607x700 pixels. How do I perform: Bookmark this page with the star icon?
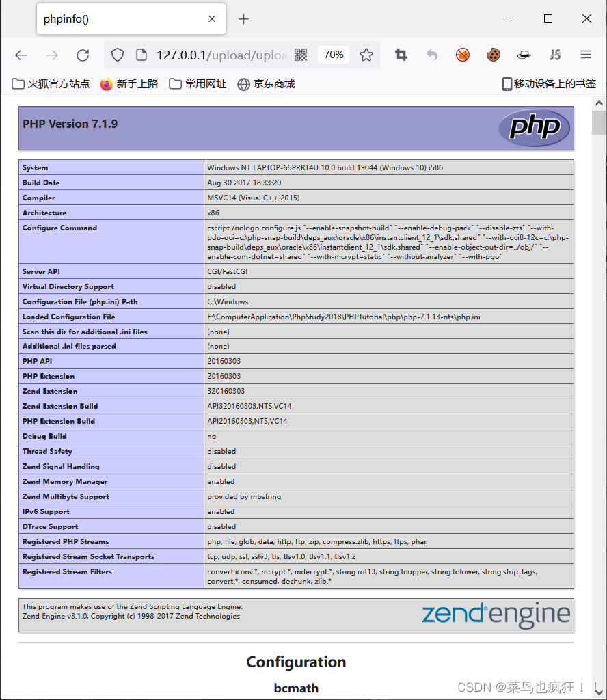366,55
